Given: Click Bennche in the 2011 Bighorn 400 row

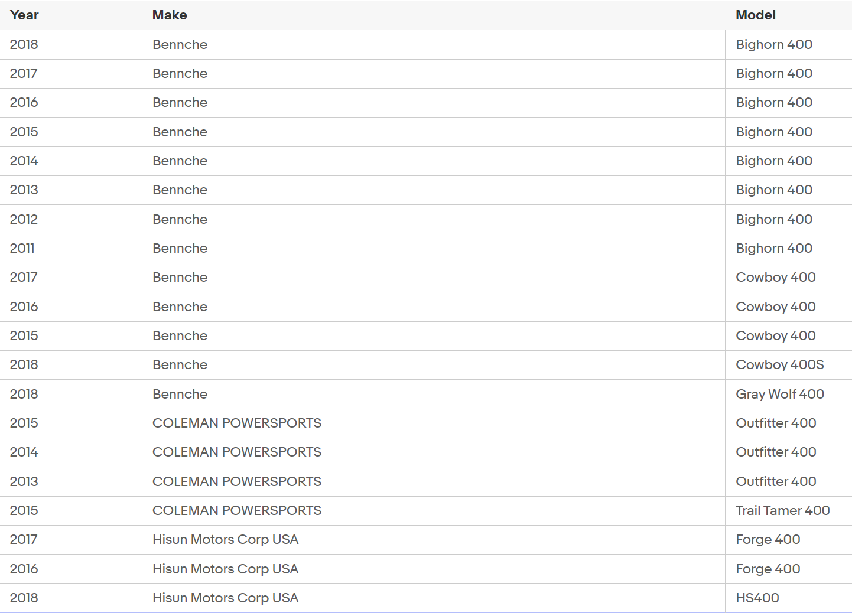Looking at the screenshot, I should point(180,248).
